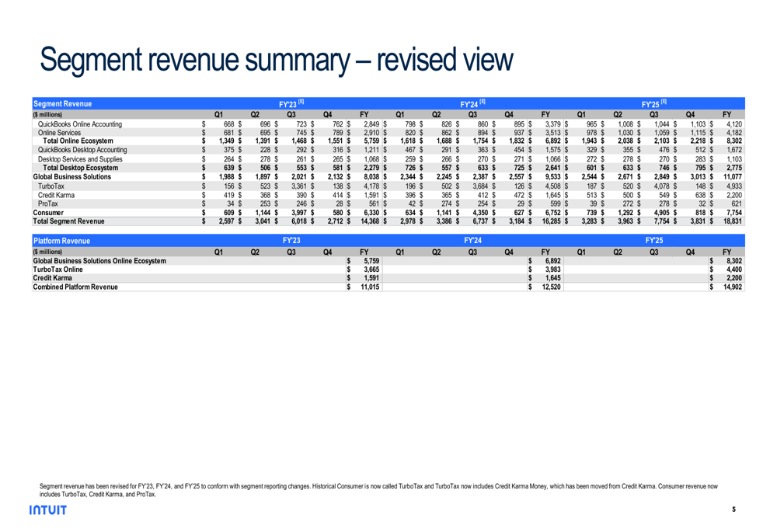This screenshot has width=777, height=532.
Task: Click the ProTax full-year value 621
Action: click(x=737, y=203)
